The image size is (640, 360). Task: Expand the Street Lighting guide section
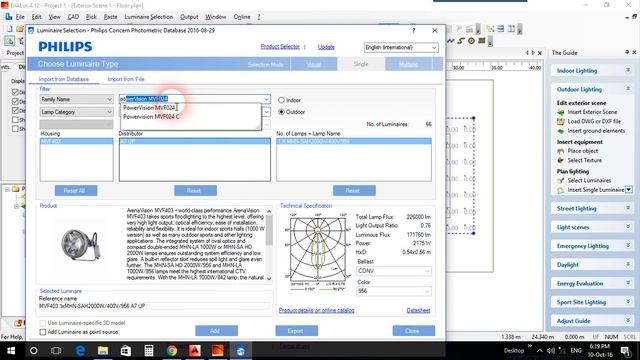coord(628,209)
